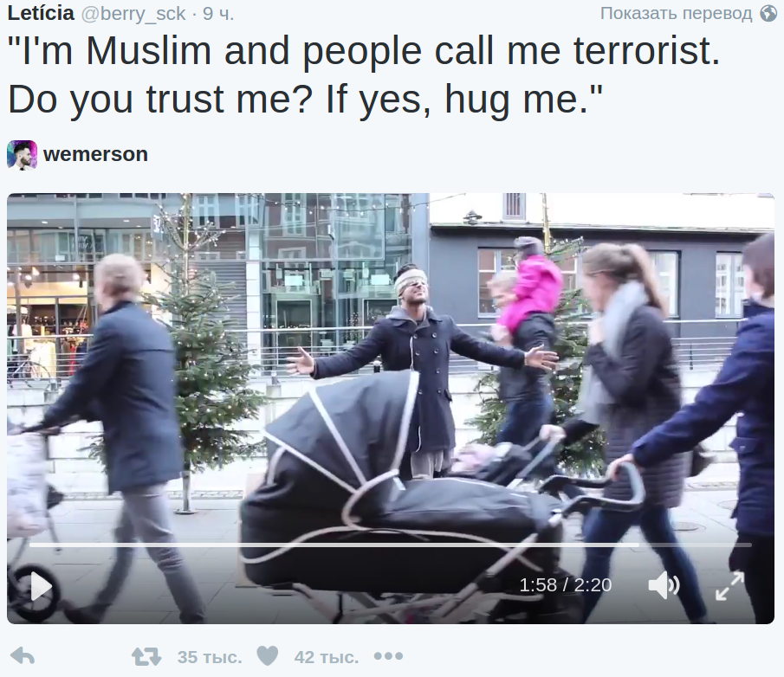Open the three-dots more options menu
784x677 pixels.
click(388, 656)
